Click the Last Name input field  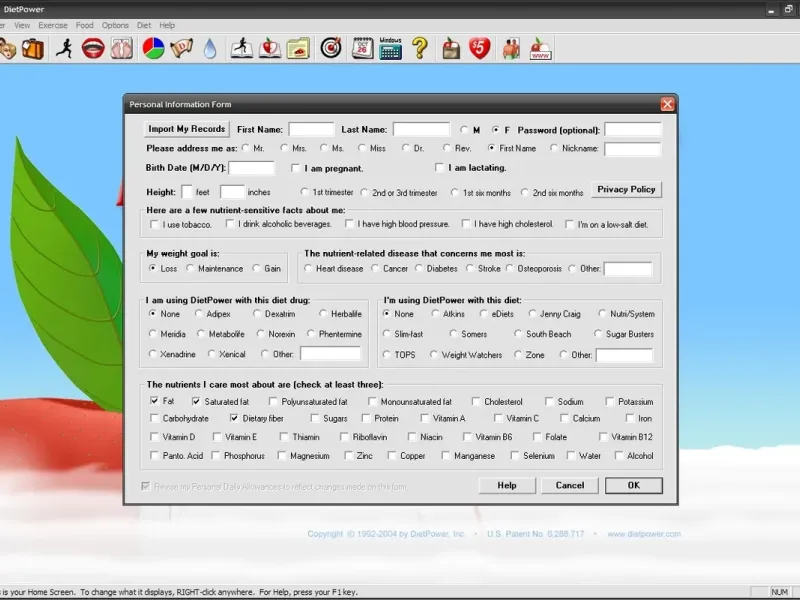coord(421,129)
